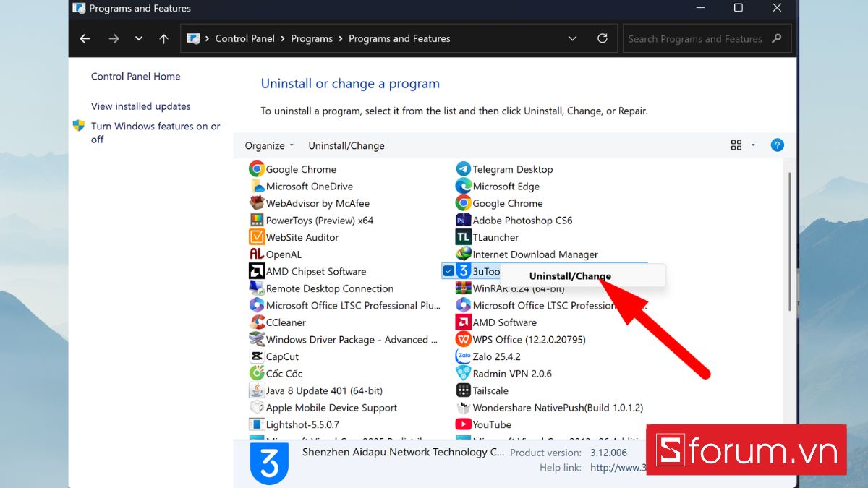Click the CapCut icon
The image size is (868, 488).
[x=256, y=356]
